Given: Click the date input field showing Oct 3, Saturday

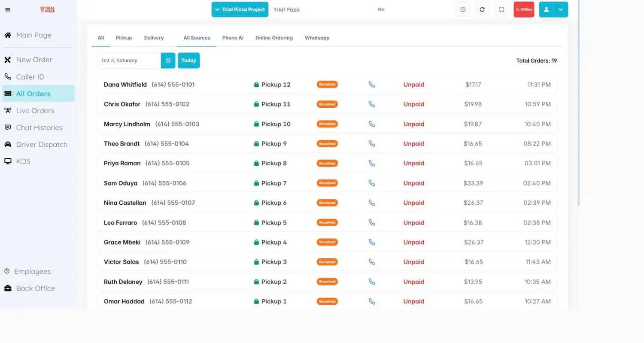Looking at the screenshot, I should tap(129, 61).
